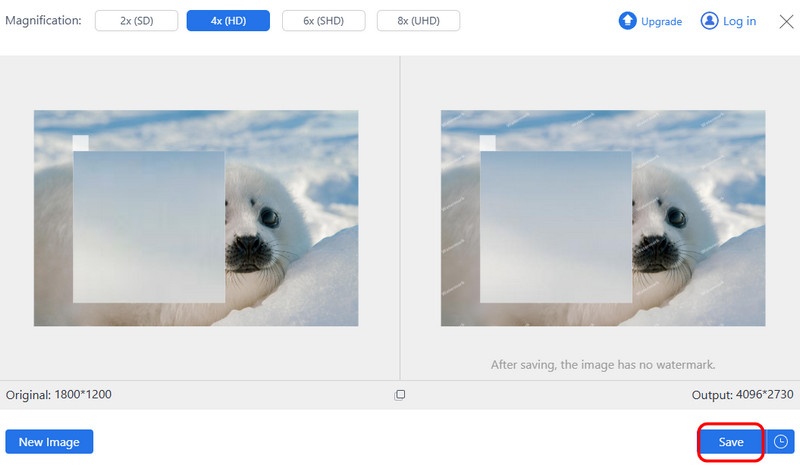Viewport: 800px width, 469px height.
Task: Close the upscaler panel with X
Action: pos(786,21)
